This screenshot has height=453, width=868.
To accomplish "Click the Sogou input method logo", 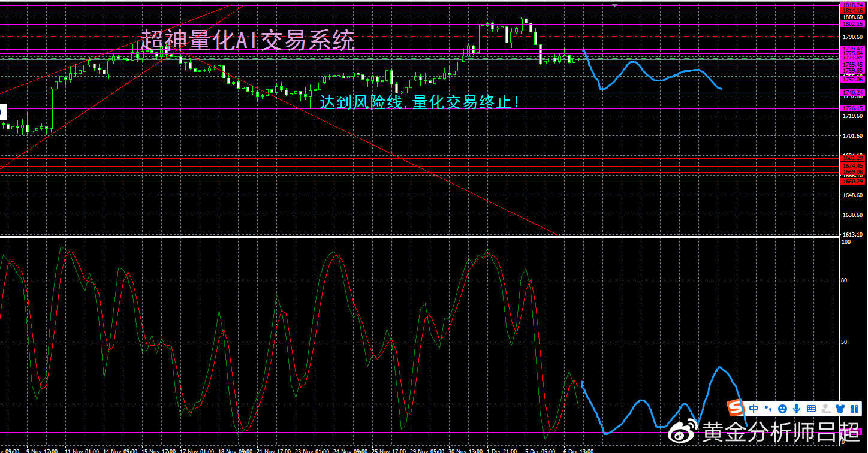I will [x=736, y=408].
